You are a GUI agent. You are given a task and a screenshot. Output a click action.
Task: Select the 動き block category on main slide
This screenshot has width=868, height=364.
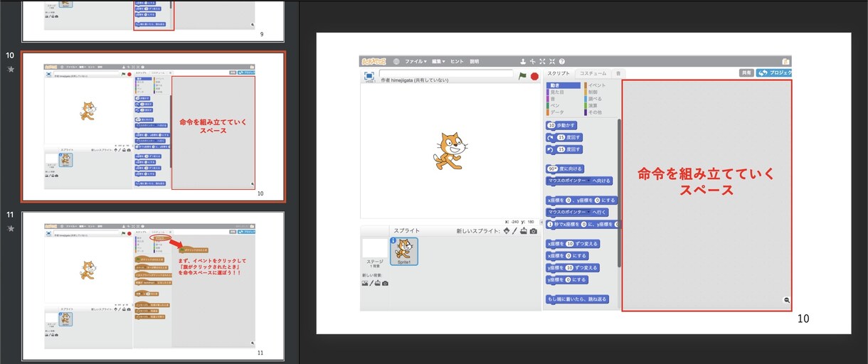click(x=563, y=85)
